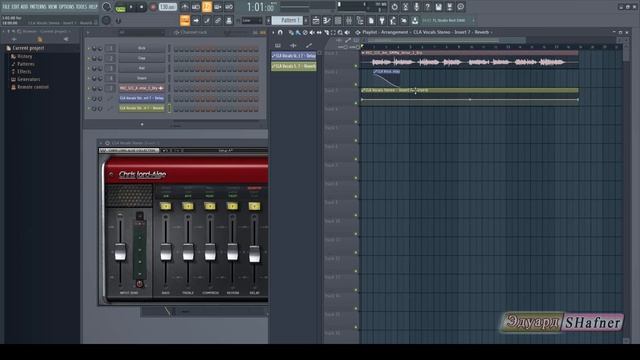Click the Delay fader in CLA Vocals
Viewport: 640px width, 360px height.
point(254,253)
